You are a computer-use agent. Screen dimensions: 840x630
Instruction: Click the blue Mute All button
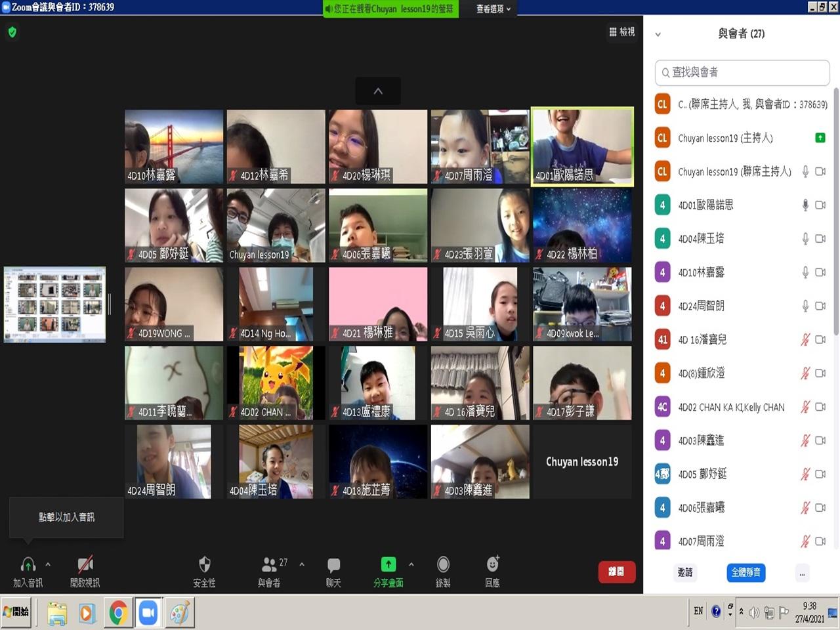(x=745, y=572)
